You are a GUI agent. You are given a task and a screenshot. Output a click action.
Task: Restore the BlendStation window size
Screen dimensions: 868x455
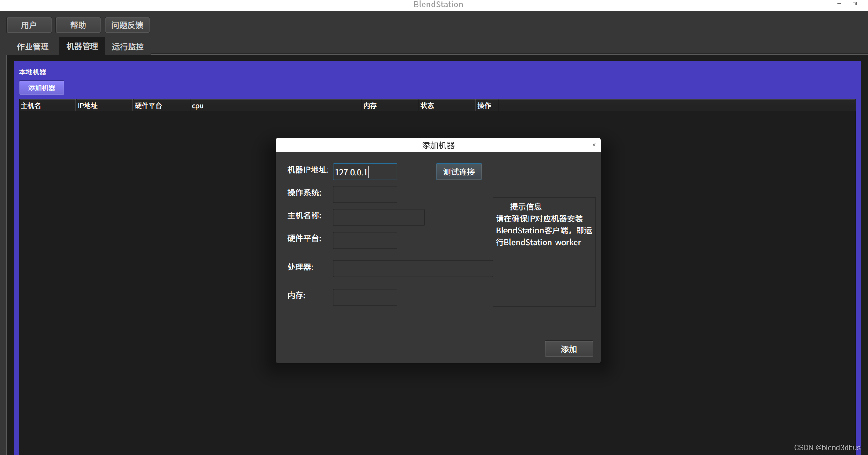tap(855, 4)
